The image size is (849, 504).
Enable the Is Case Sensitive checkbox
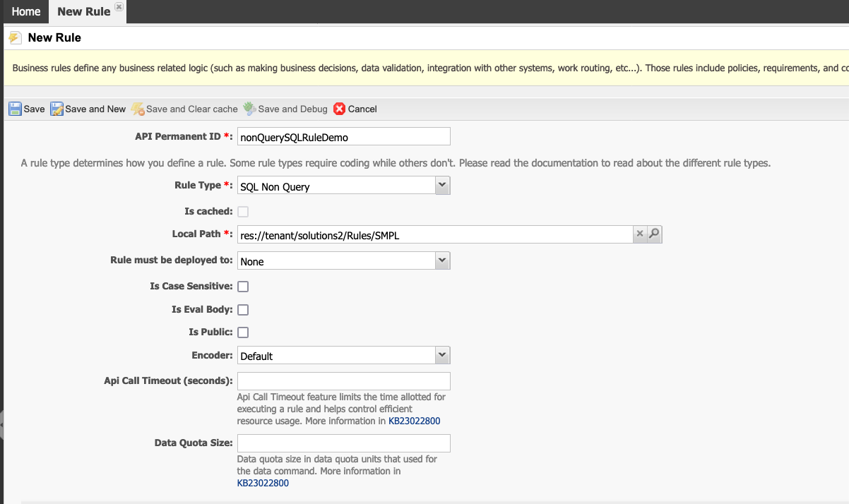point(243,287)
